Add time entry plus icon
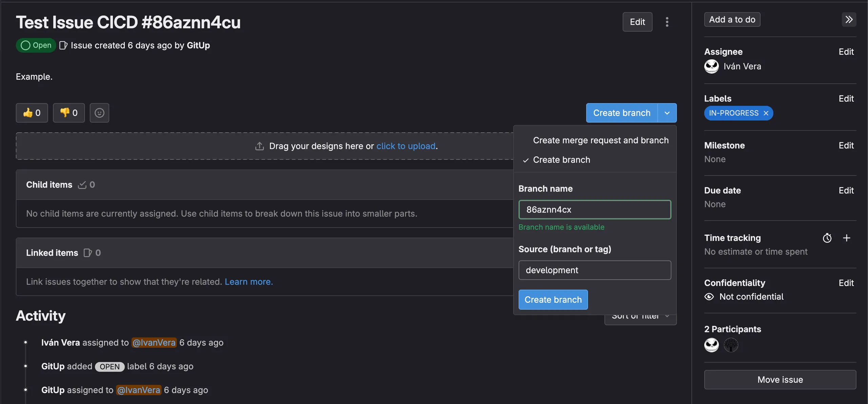 tap(847, 238)
